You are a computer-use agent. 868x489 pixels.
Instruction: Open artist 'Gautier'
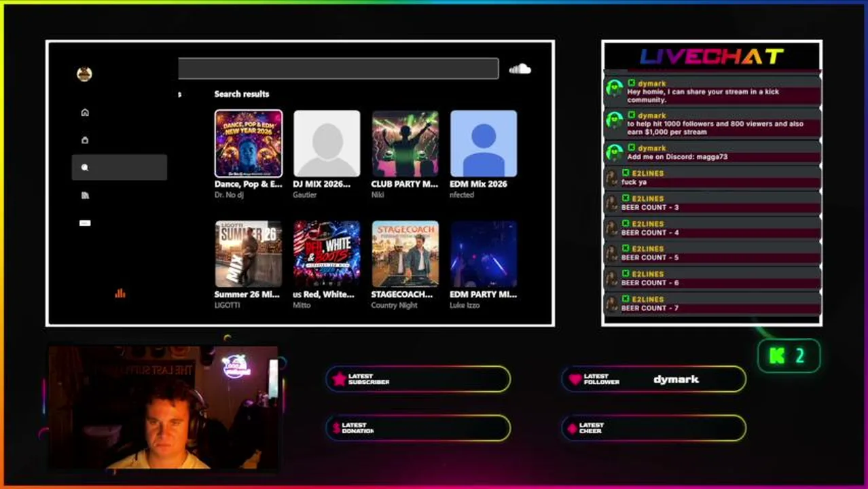(x=305, y=195)
